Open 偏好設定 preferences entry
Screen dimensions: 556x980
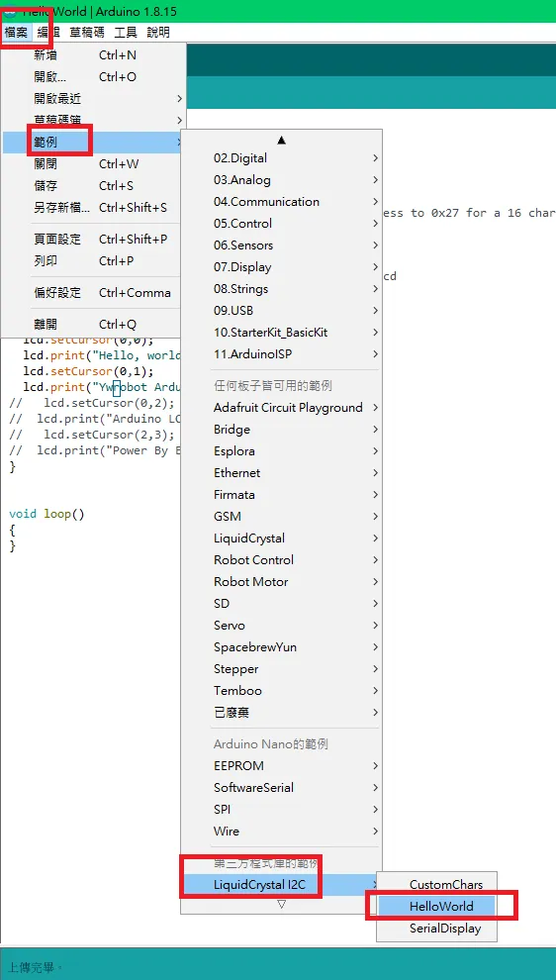[92, 292]
